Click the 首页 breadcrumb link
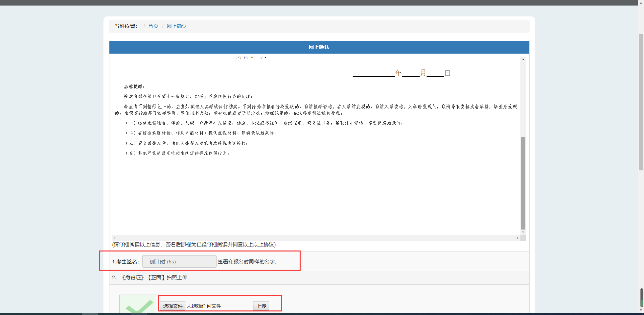This screenshot has width=644, height=315. pyautogui.click(x=153, y=26)
